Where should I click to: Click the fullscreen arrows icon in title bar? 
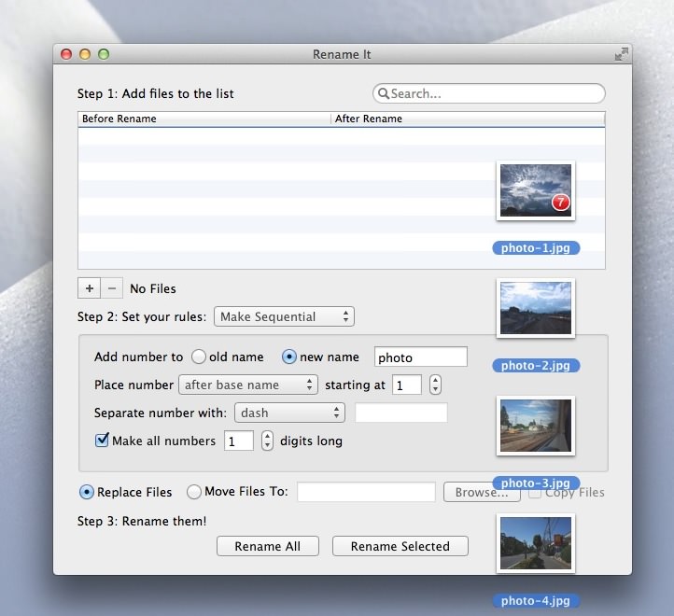(621, 54)
